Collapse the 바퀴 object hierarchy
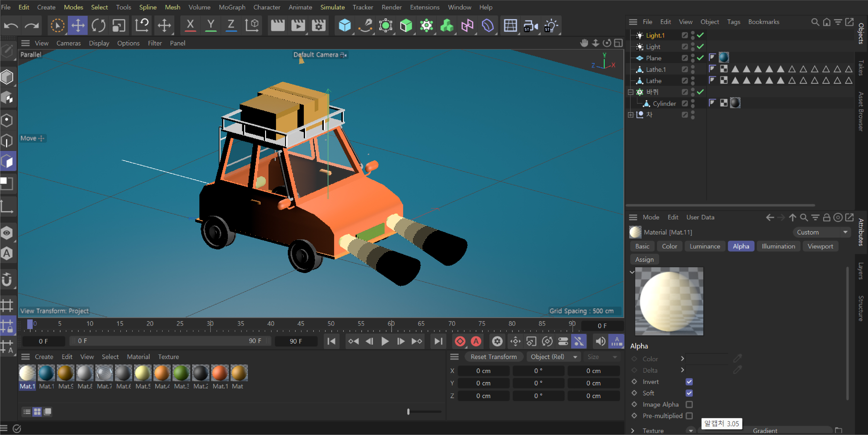The width and height of the screenshot is (868, 435). click(630, 92)
